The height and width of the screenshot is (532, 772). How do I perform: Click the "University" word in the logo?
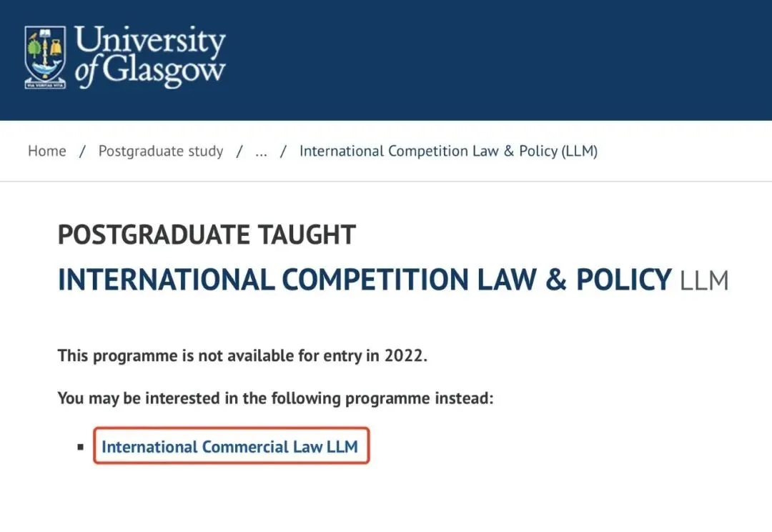click(150, 41)
